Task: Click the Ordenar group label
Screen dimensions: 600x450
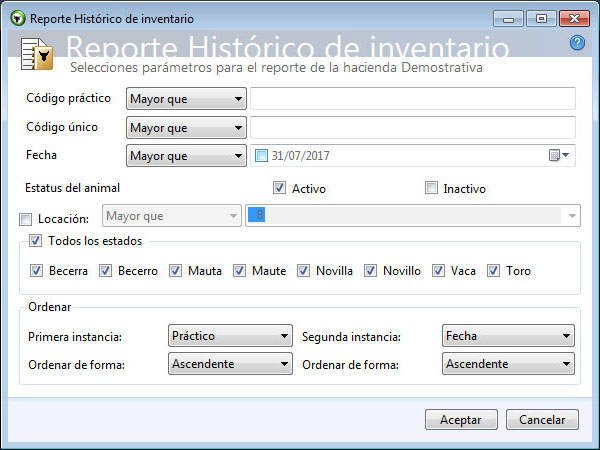Action: pyautogui.click(x=50, y=307)
